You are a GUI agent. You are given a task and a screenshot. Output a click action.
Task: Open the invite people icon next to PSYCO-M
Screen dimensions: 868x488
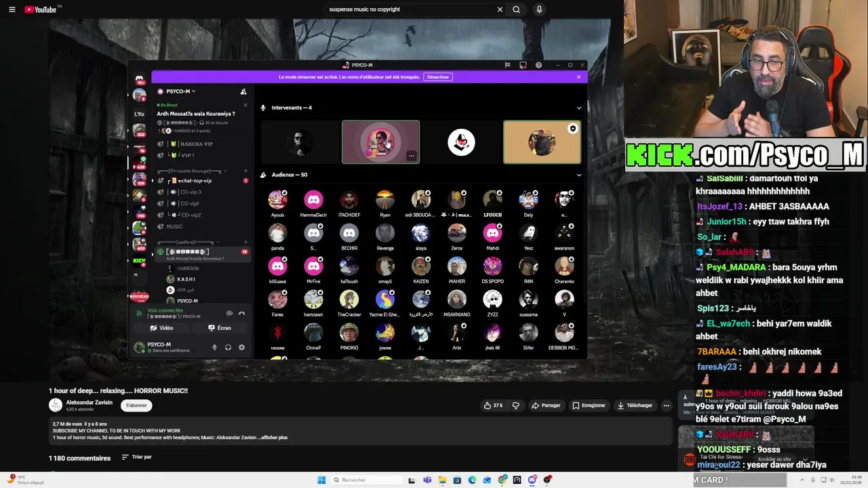point(243,91)
